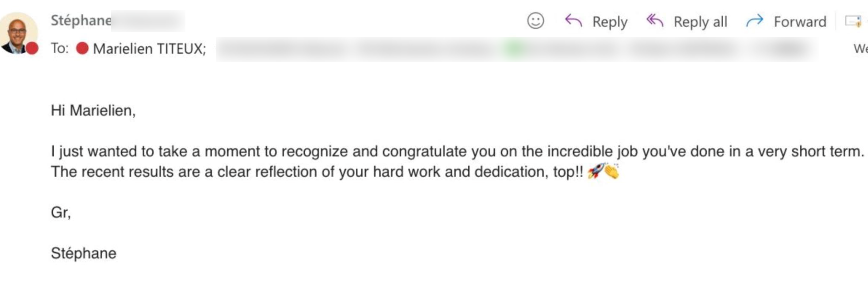Open the meeting reply icon after Forward
868x289 pixels.
(x=853, y=21)
